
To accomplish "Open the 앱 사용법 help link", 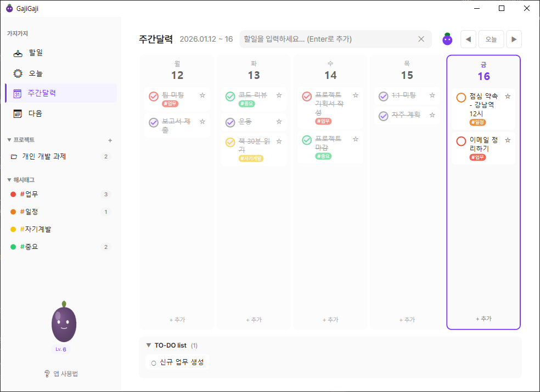I will tap(63, 374).
